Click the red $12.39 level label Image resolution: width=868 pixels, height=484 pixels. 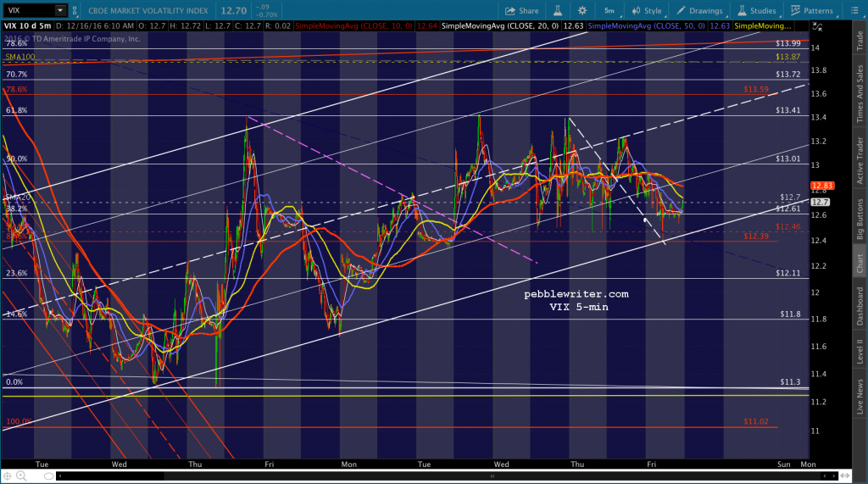click(755, 236)
